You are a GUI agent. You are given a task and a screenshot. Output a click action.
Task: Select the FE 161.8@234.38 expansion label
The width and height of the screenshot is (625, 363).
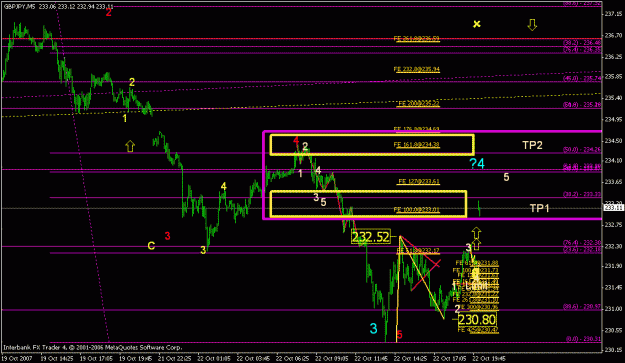pos(417,145)
